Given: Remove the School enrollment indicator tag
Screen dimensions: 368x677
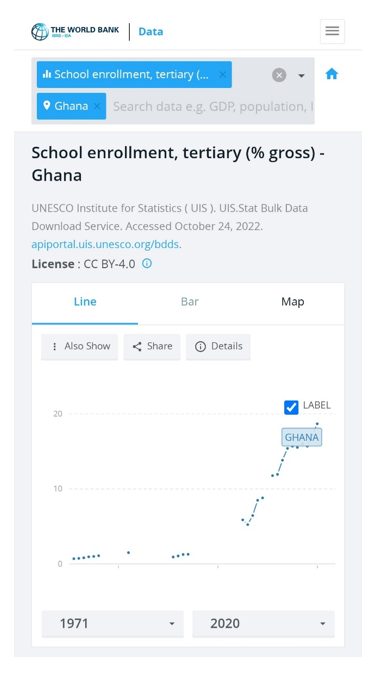Looking at the screenshot, I should pyautogui.click(x=222, y=74).
